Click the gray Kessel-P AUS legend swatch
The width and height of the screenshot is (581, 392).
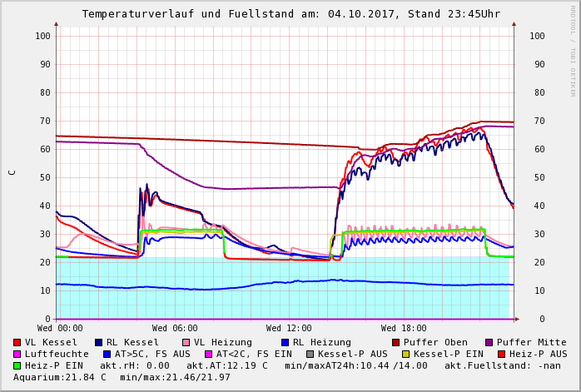click(311, 354)
